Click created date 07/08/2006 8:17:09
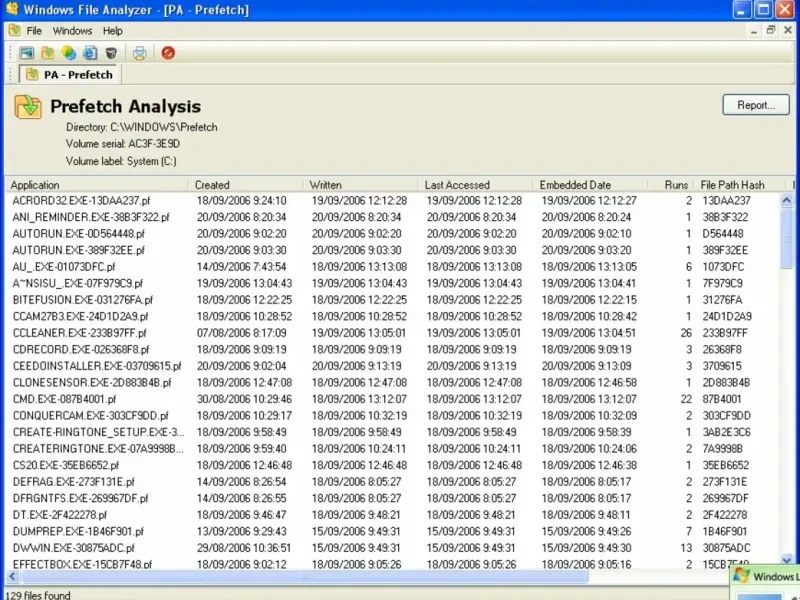The image size is (800, 600). 241,333
